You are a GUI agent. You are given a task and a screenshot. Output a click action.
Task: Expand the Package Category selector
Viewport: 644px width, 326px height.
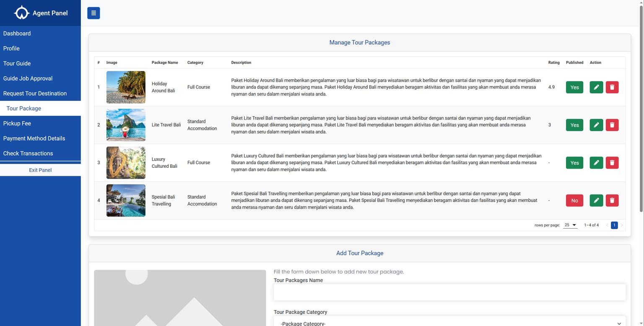click(x=449, y=323)
